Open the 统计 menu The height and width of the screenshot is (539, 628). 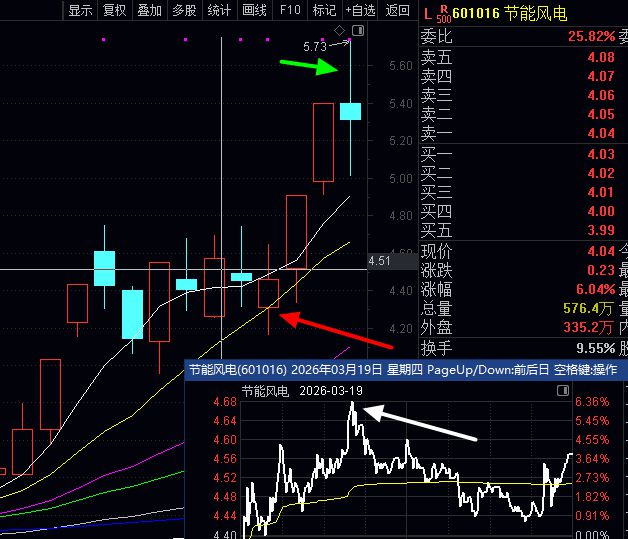(219, 10)
